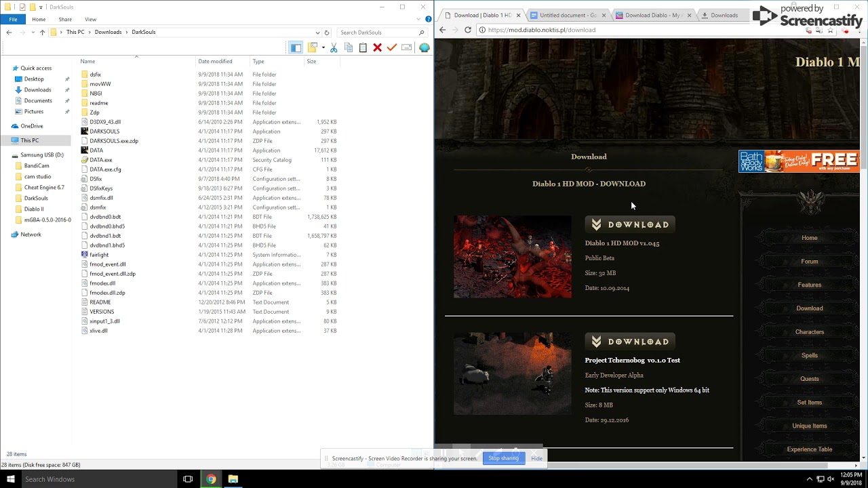Refresh the DarkSouls folder view
868x488 pixels.
(327, 32)
